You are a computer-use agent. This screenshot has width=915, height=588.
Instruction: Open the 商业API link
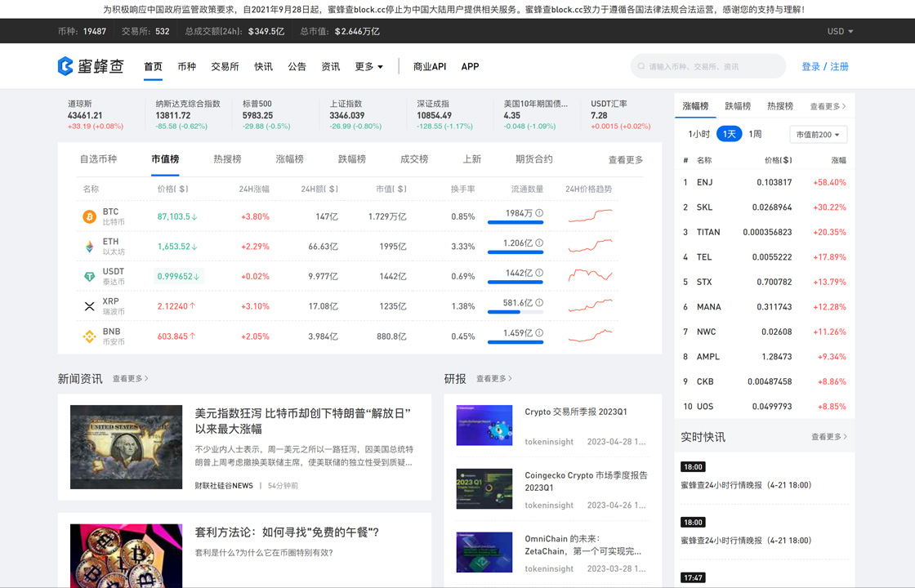(430, 66)
